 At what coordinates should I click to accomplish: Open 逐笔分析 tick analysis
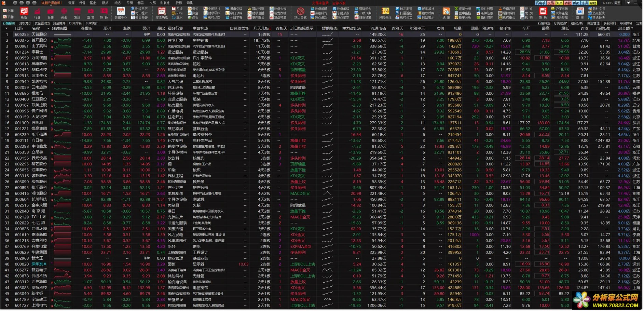click(x=463, y=9)
